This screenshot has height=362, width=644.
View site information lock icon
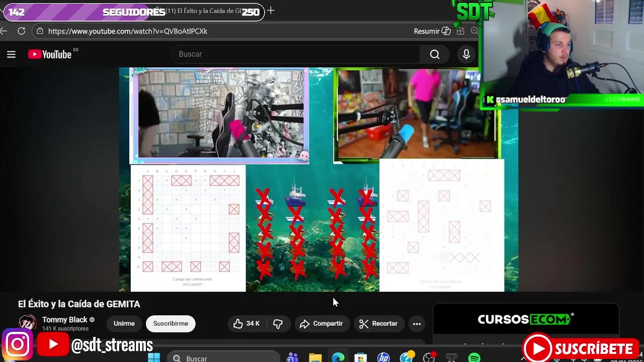pyautogui.click(x=40, y=31)
